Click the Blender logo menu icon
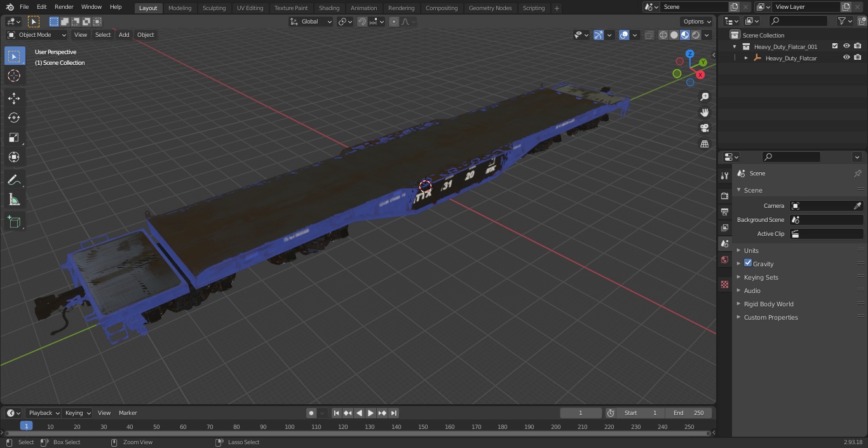 (10, 7)
